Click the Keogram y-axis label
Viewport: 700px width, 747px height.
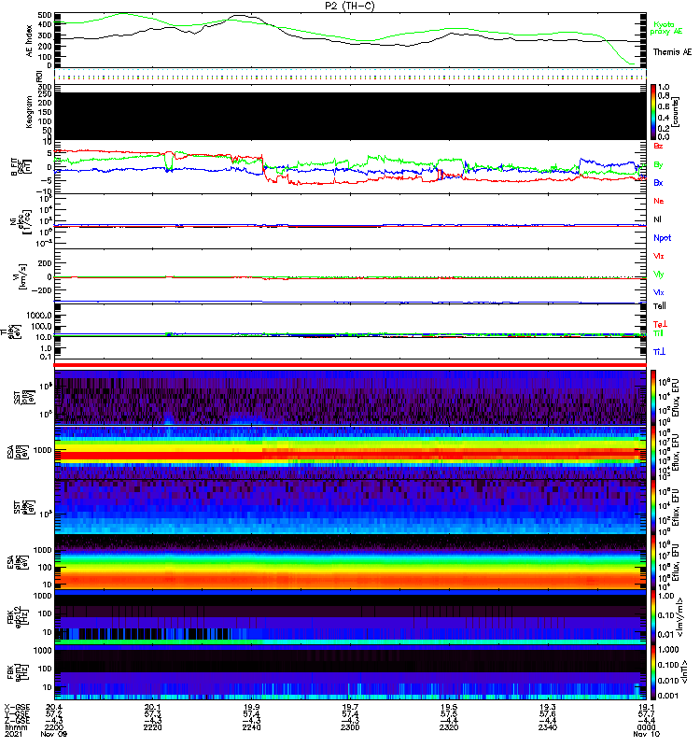(x=29, y=111)
